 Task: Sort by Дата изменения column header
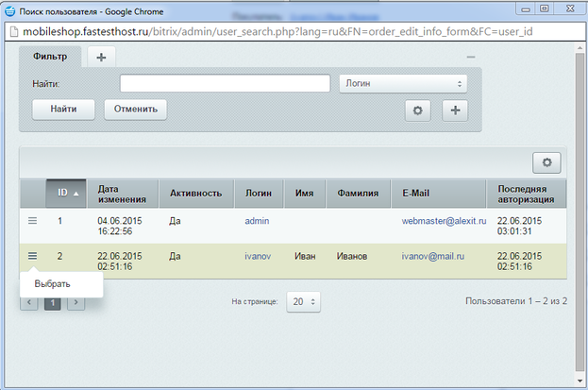(x=123, y=194)
